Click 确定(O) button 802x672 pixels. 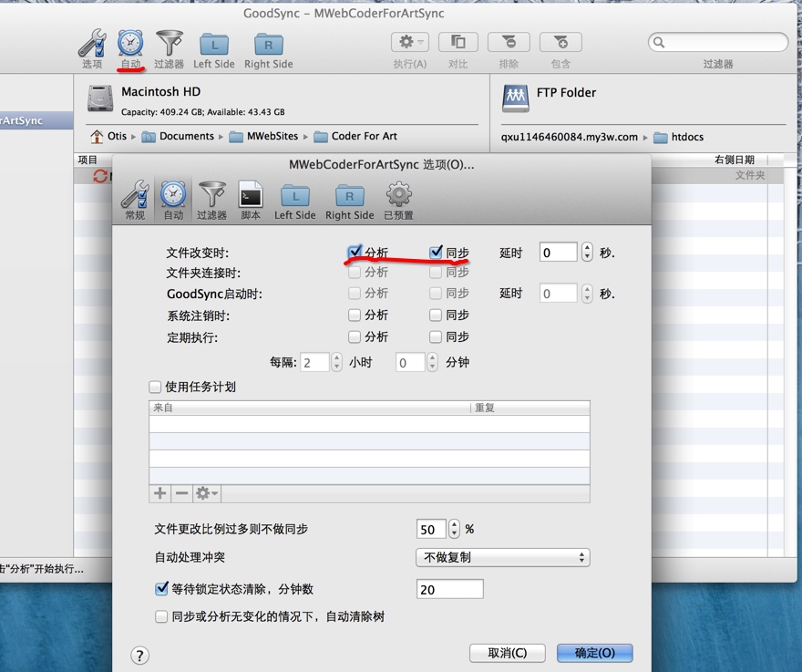595,653
